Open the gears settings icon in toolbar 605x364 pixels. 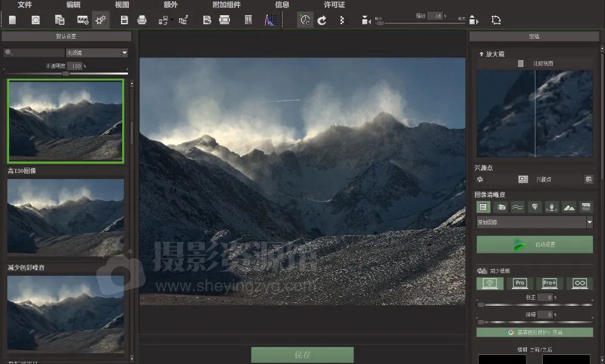tap(100, 20)
